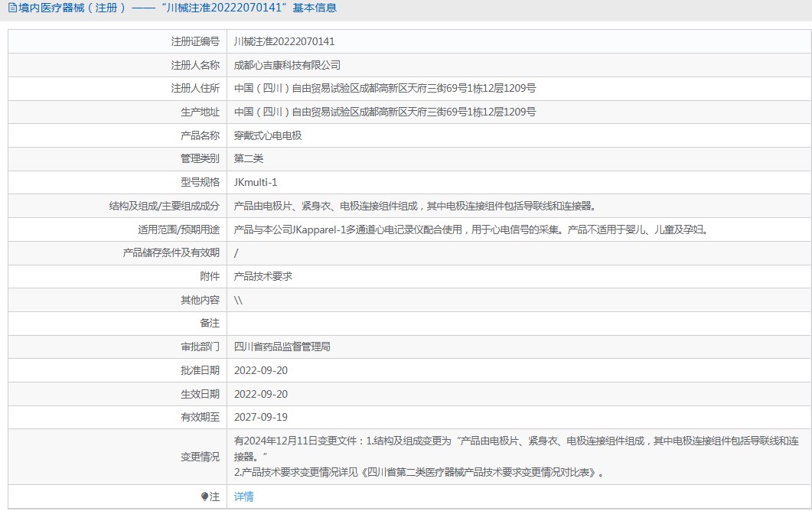
Task: Select registrant name 成都心吉康科技有限公司
Action: (287, 65)
